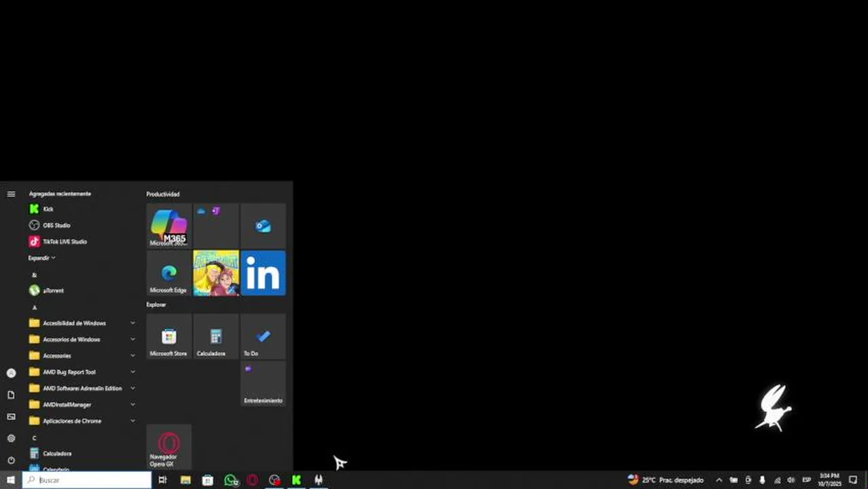Open Microsoft Store taskbar icon

[208, 480]
